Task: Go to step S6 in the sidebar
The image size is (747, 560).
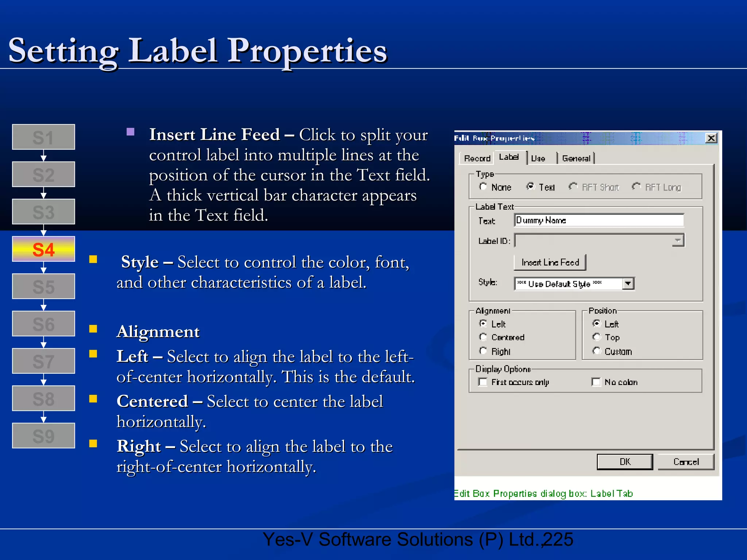Action: (43, 324)
